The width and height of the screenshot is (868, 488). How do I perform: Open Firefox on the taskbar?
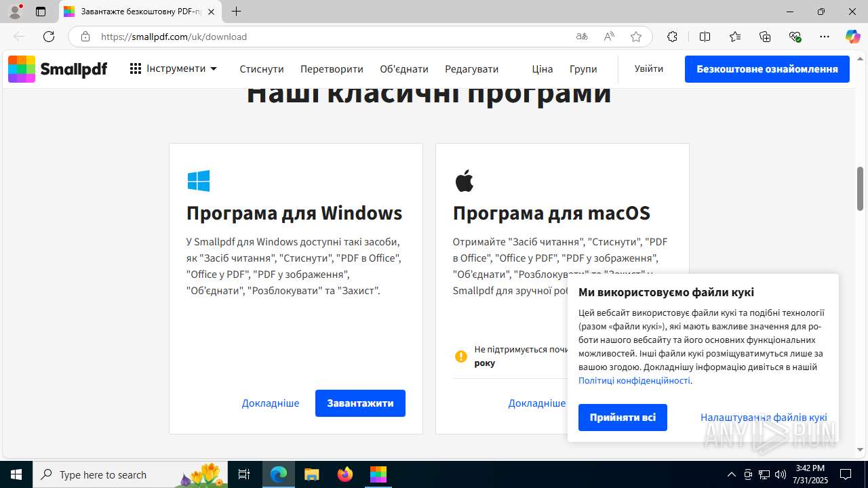(x=344, y=474)
